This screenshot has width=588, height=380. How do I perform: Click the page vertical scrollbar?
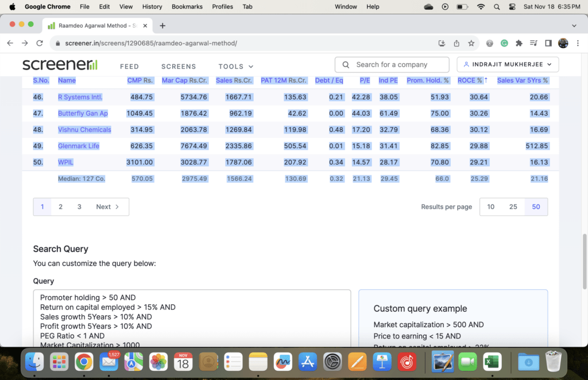pyautogui.click(x=584, y=262)
